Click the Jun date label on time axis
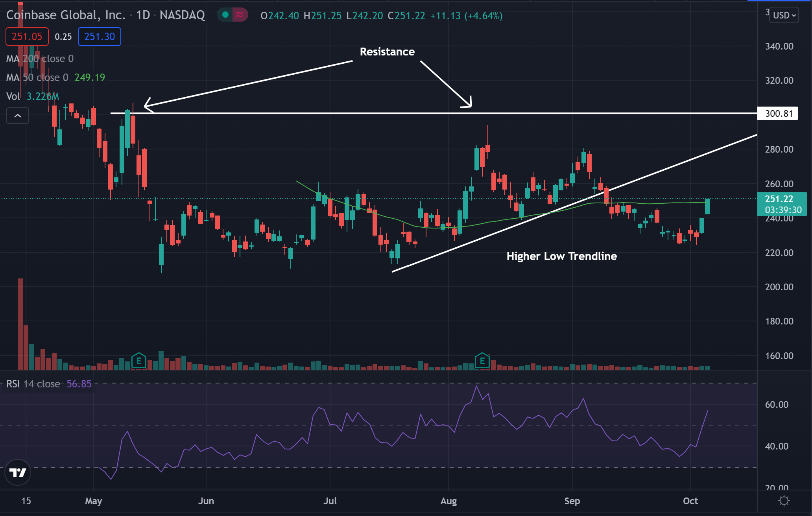 tap(206, 501)
